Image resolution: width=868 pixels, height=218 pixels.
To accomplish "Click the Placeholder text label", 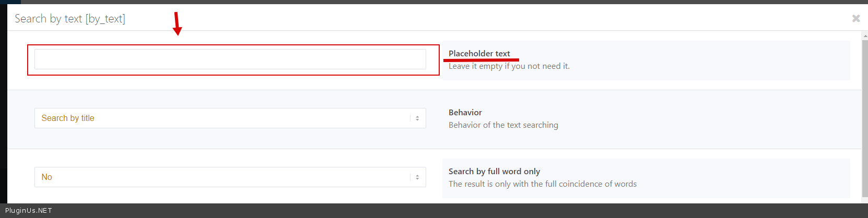I will 479,53.
